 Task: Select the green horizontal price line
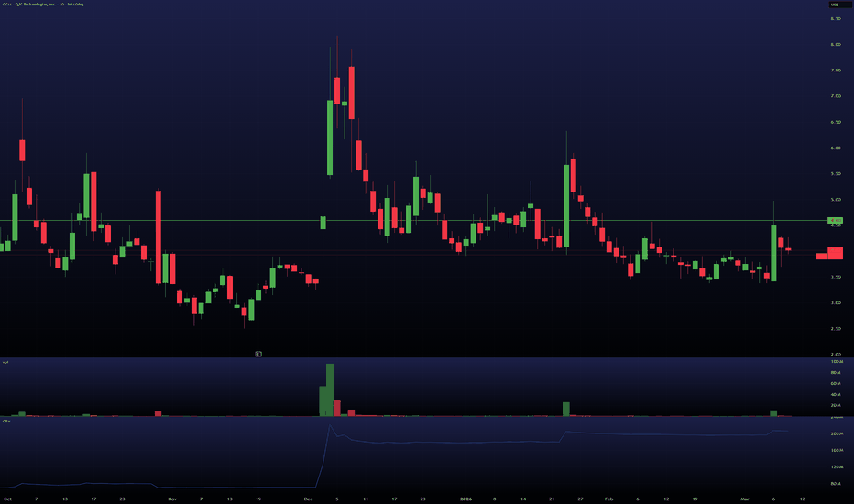[413, 220]
